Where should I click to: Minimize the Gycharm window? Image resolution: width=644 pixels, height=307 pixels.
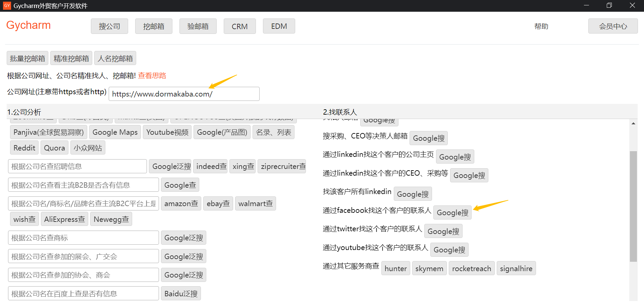[586, 5]
